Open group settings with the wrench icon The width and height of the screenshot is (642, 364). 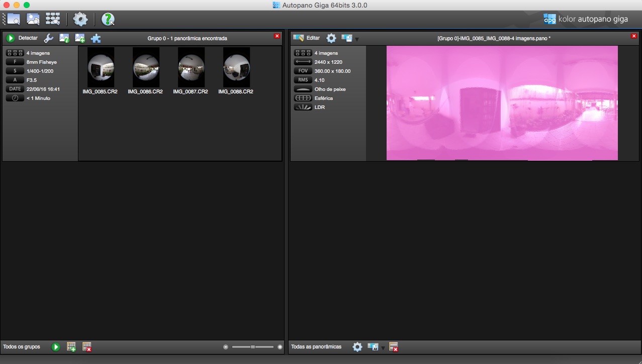pyautogui.click(x=49, y=38)
